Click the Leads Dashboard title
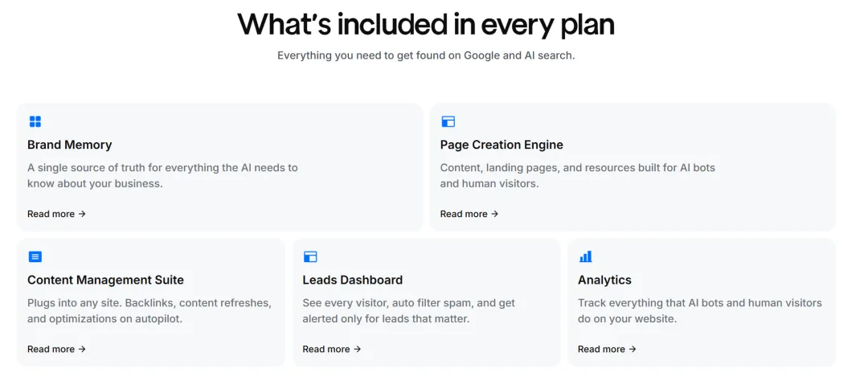Image resolution: width=868 pixels, height=377 pixels. (352, 280)
